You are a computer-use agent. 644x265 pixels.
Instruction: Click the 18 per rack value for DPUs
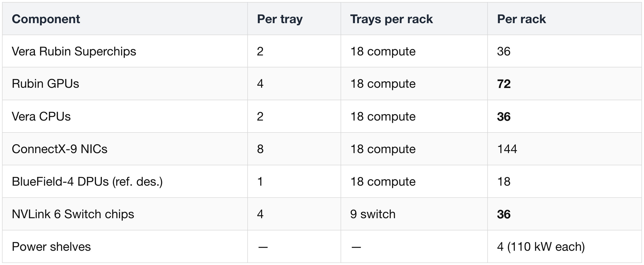pyautogui.click(x=504, y=182)
